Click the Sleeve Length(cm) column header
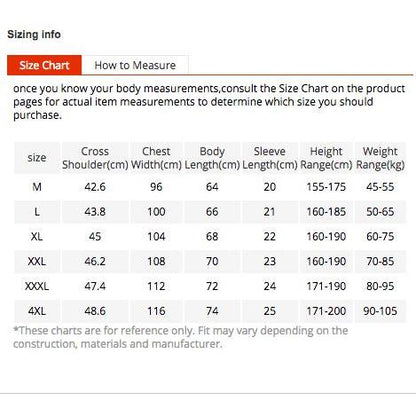The height and width of the screenshot is (416, 416). (270, 158)
